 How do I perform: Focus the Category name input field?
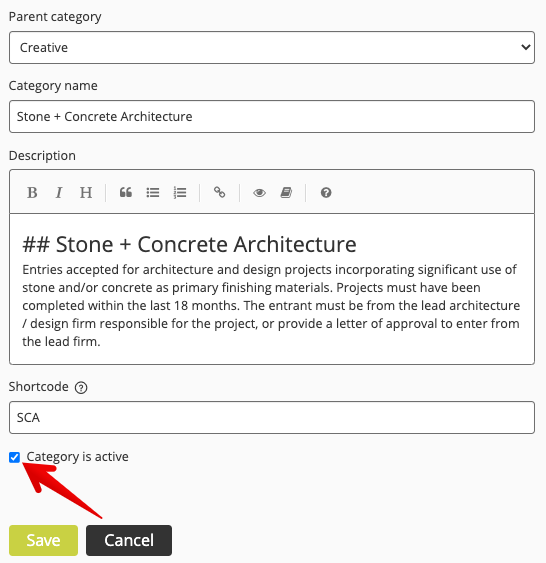(x=272, y=116)
